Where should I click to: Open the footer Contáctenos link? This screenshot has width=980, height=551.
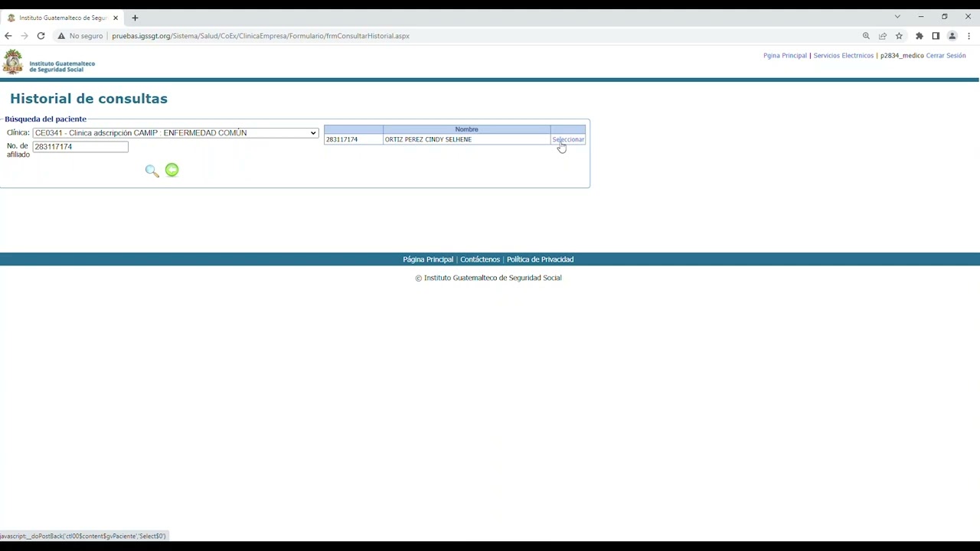[480, 259]
